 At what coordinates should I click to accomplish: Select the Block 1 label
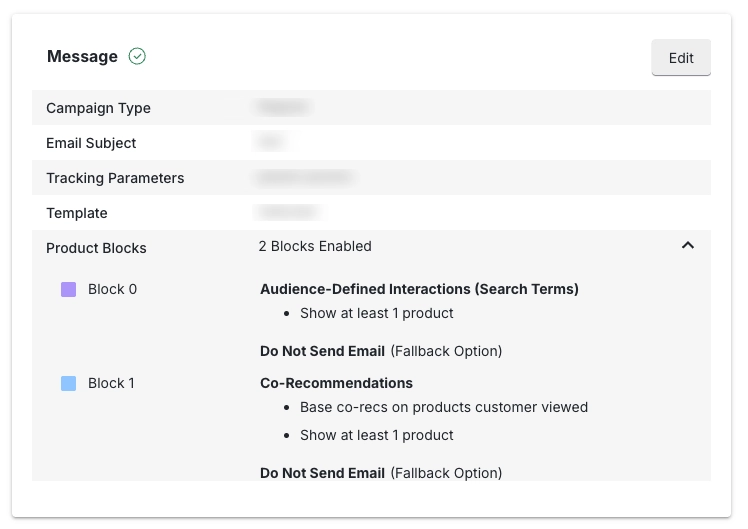point(111,383)
